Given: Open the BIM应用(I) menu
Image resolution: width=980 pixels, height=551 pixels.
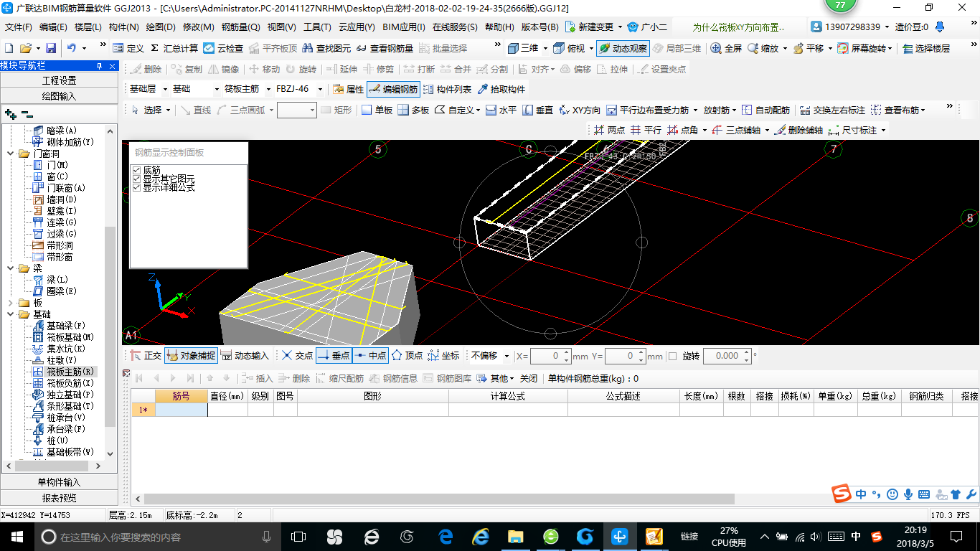Looking at the screenshot, I should coord(404,27).
